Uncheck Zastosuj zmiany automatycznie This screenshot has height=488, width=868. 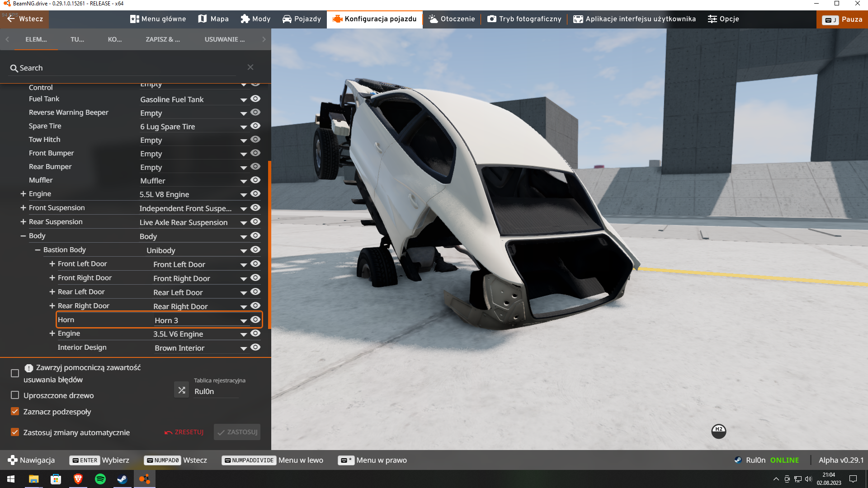tap(15, 432)
